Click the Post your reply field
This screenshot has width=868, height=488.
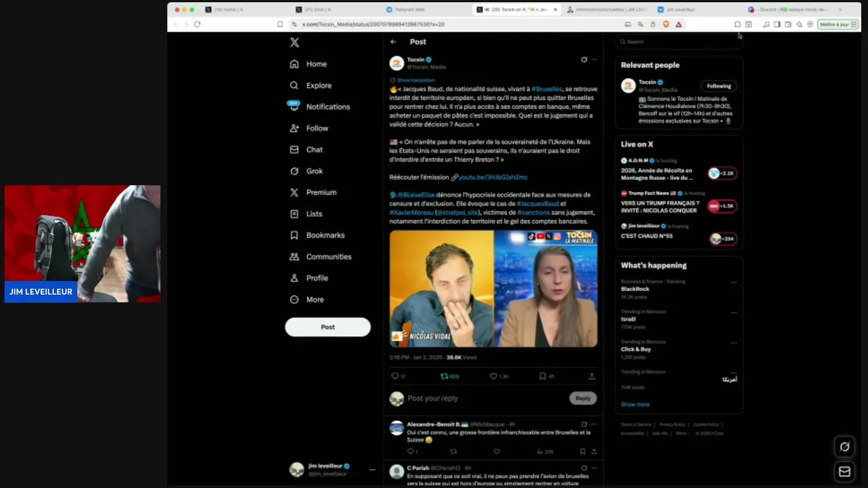point(485,399)
